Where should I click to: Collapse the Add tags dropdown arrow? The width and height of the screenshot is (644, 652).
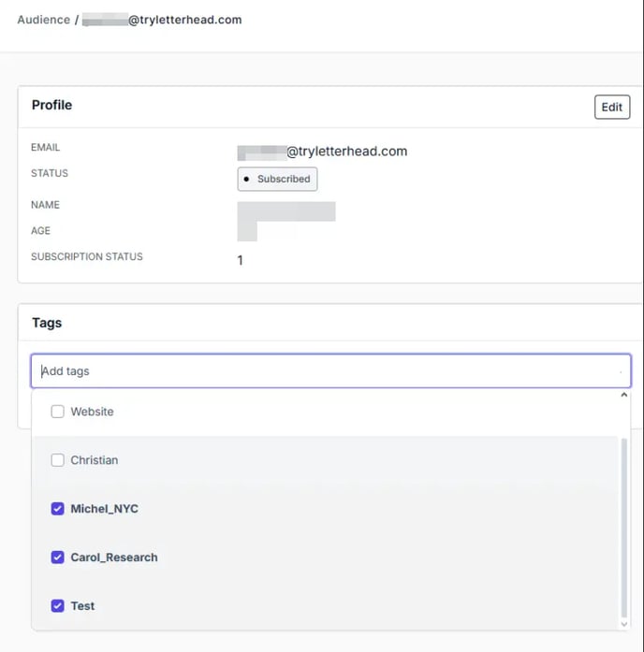(x=620, y=372)
